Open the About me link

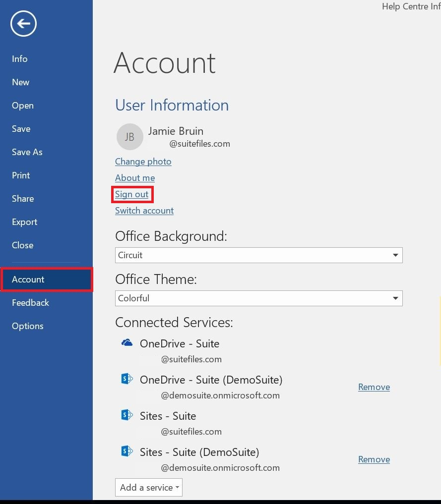(135, 178)
